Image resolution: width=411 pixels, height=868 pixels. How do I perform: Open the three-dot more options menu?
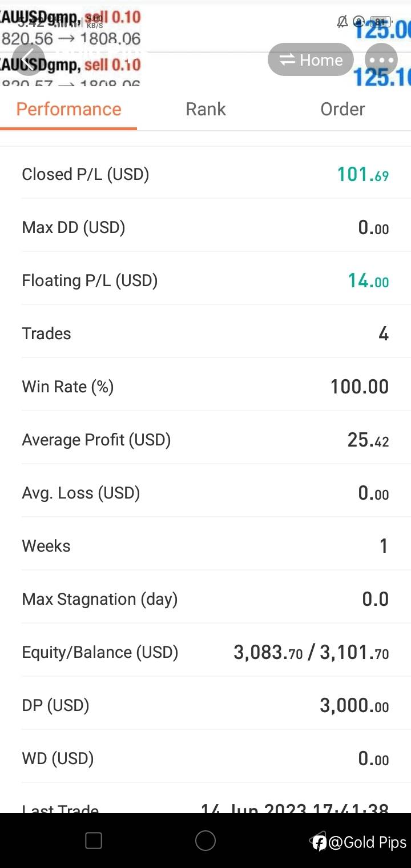380,59
